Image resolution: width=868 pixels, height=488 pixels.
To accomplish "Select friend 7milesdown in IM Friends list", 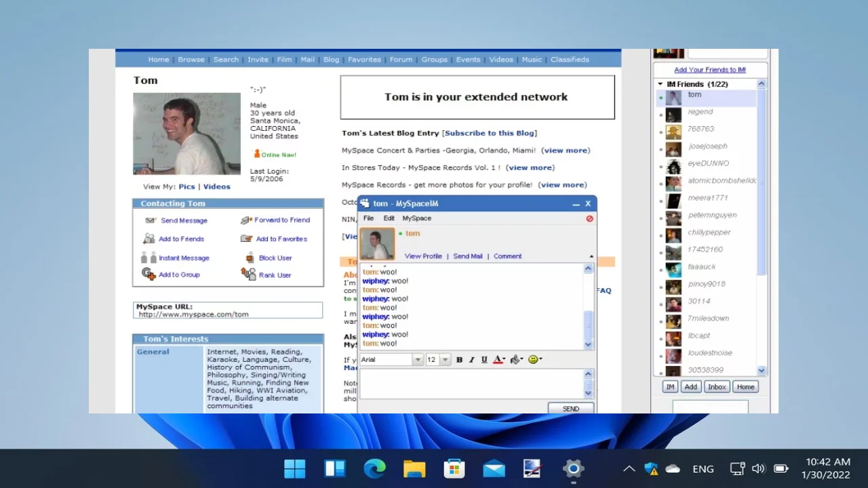I will (706, 322).
